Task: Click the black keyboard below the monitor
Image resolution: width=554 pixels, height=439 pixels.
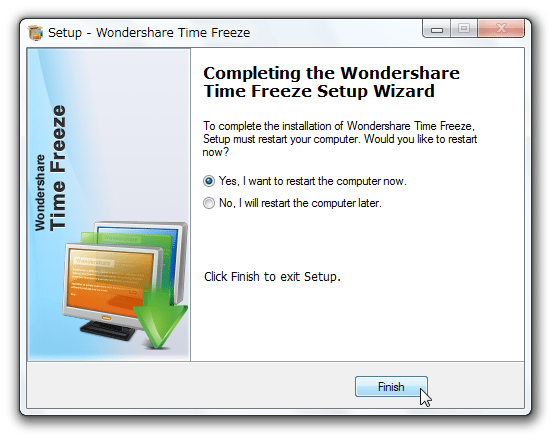Action: 107,331
